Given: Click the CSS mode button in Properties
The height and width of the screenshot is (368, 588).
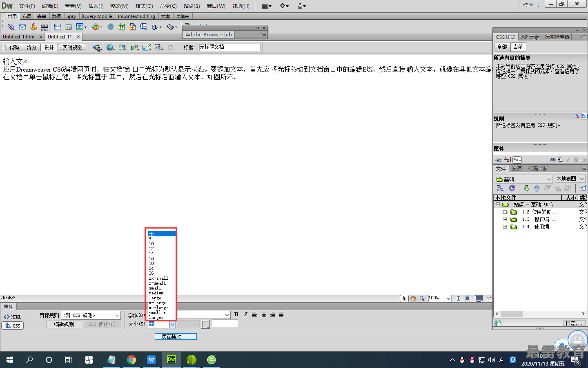Looking at the screenshot, I should (13, 325).
